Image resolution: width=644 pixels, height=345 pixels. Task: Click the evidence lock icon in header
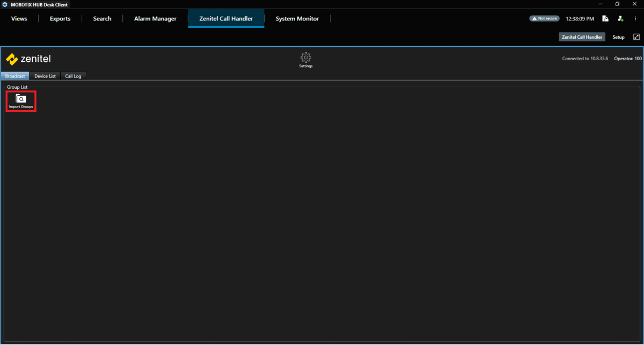point(605,18)
